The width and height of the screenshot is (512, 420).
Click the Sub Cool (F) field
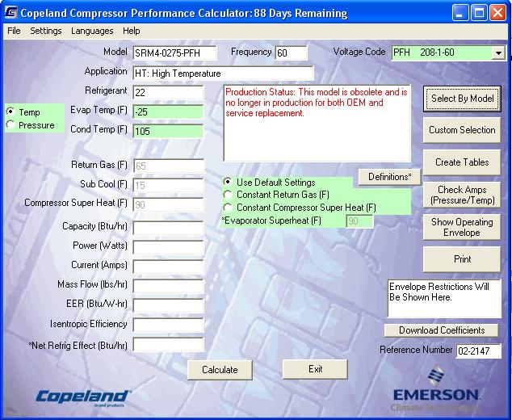[x=169, y=186]
